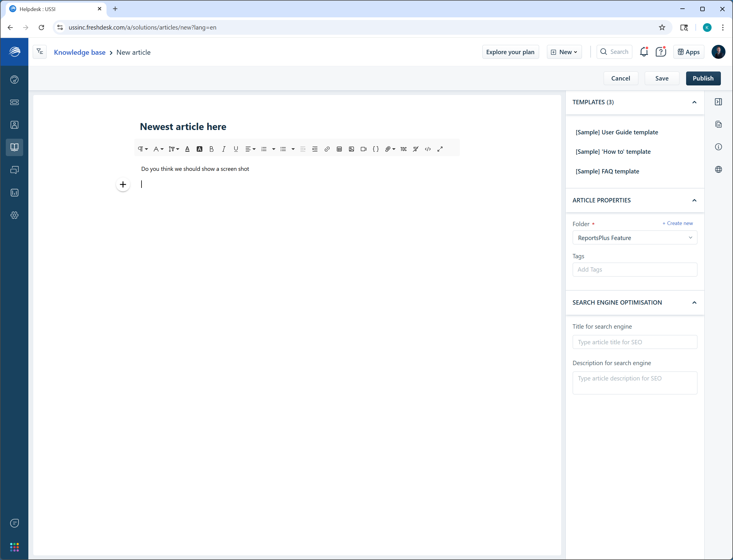Open the ReportsPlus Feature folder dropdown
Viewport: 733px width, 560px height.
(x=634, y=238)
